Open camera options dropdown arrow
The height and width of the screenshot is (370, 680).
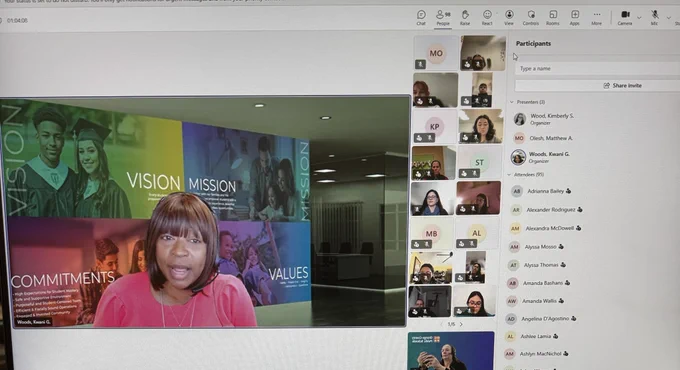pos(639,17)
